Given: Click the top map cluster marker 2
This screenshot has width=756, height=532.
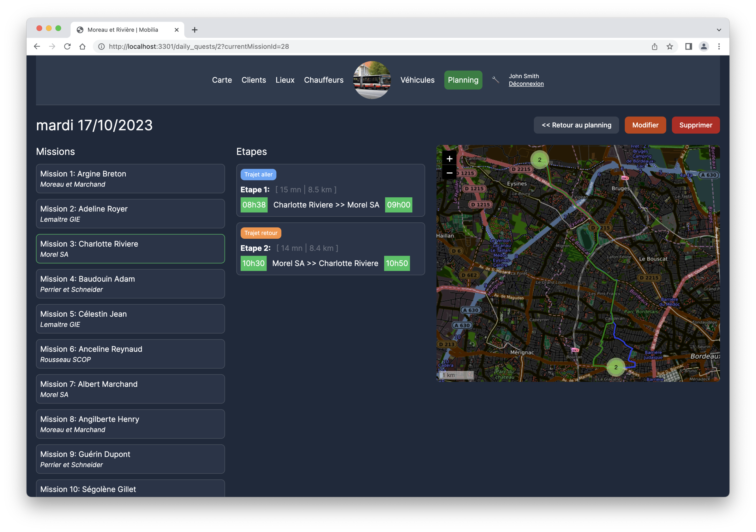Looking at the screenshot, I should coord(539,160).
